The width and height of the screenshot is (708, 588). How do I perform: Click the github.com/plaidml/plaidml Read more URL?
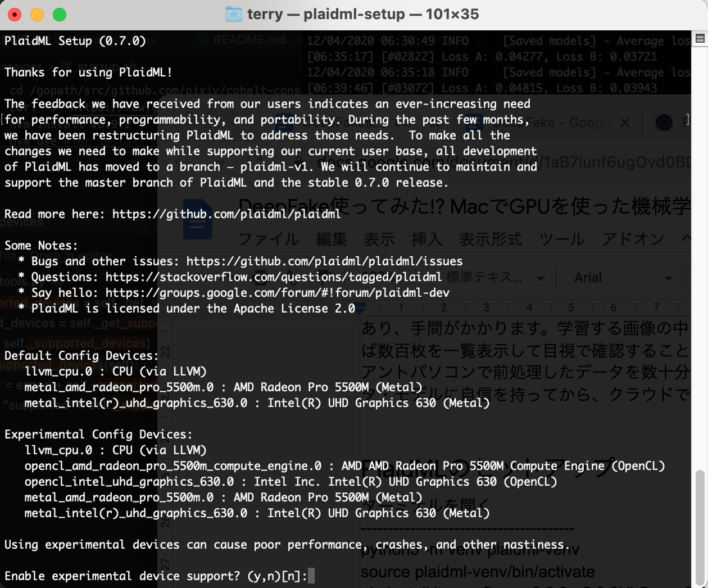point(226,214)
